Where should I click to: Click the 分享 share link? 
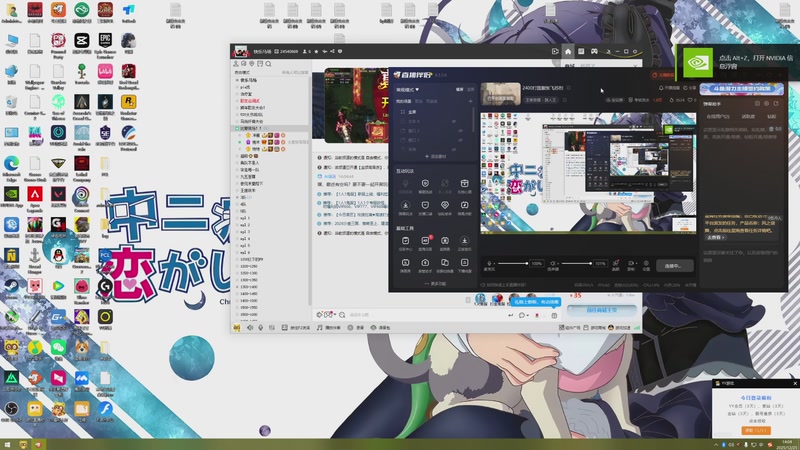point(690,88)
